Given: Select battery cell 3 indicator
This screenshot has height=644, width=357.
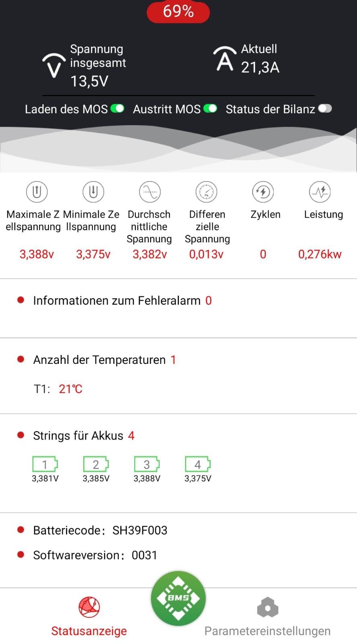Looking at the screenshot, I should [x=147, y=465].
